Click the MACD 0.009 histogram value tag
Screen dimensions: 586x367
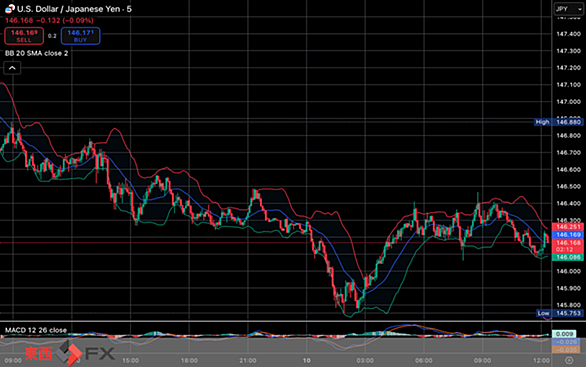click(564, 334)
